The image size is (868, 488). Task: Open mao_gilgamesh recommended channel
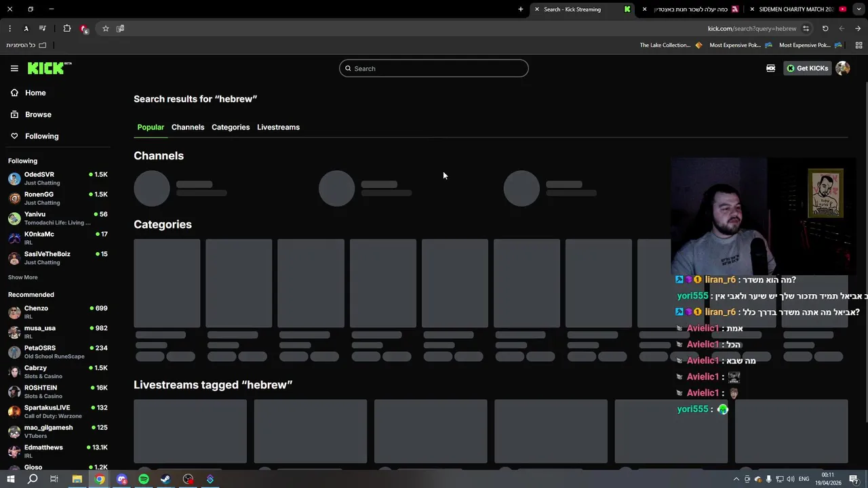(58, 431)
